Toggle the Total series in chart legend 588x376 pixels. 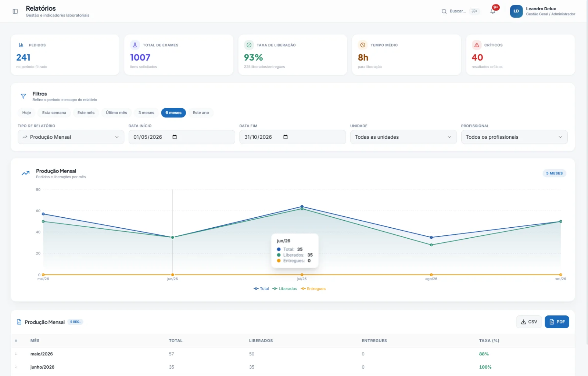[x=261, y=289]
